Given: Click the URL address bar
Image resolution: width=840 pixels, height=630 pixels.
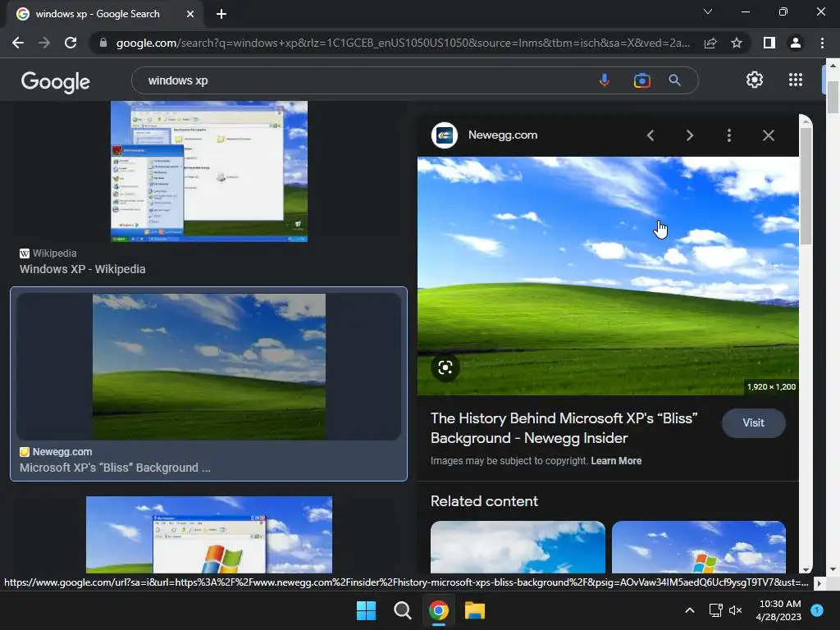Looking at the screenshot, I should coord(403,43).
